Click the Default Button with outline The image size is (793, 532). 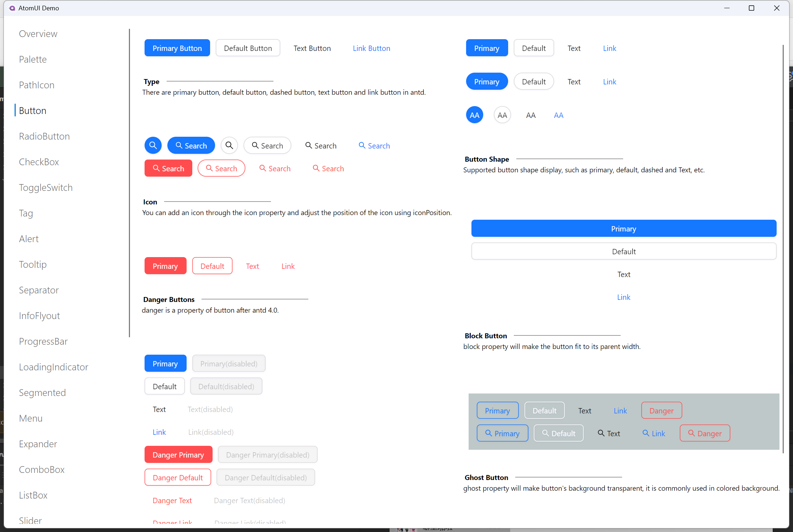(x=248, y=48)
